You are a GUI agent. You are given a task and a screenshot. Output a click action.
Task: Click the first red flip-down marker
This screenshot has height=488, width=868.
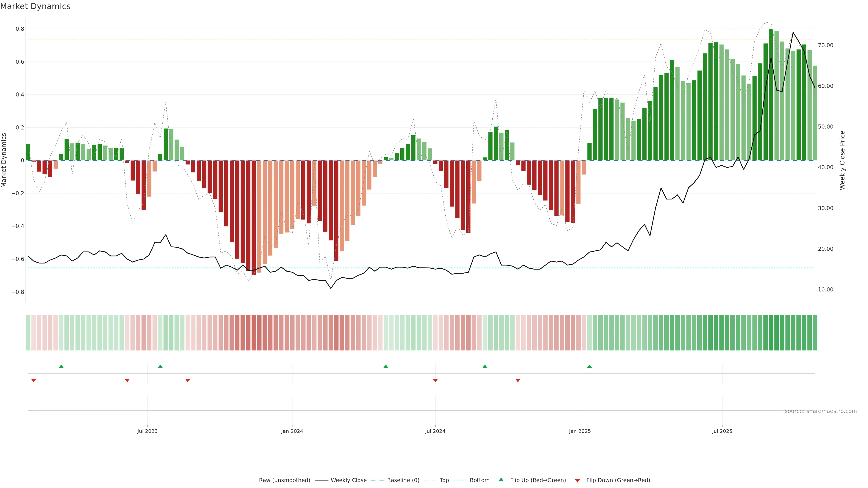33,380
